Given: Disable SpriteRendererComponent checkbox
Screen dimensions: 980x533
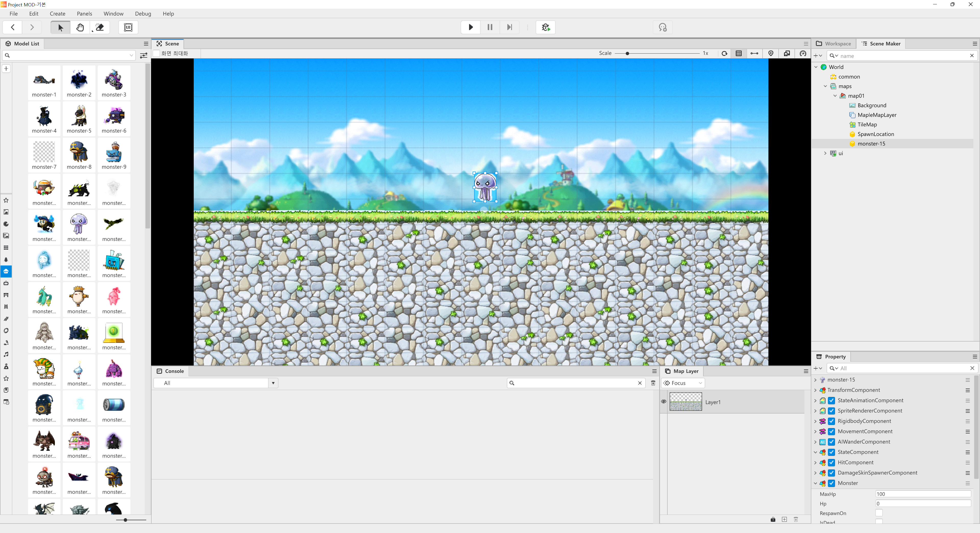Looking at the screenshot, I should click(x=832, y=411).
